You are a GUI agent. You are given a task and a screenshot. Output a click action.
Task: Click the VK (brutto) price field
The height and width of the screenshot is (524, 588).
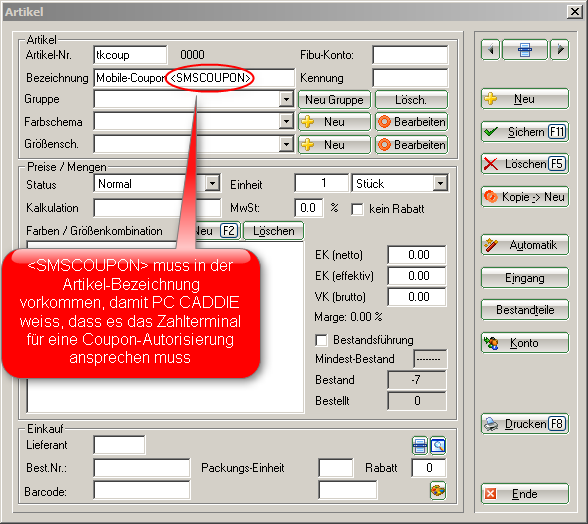[x=417, y=297]
